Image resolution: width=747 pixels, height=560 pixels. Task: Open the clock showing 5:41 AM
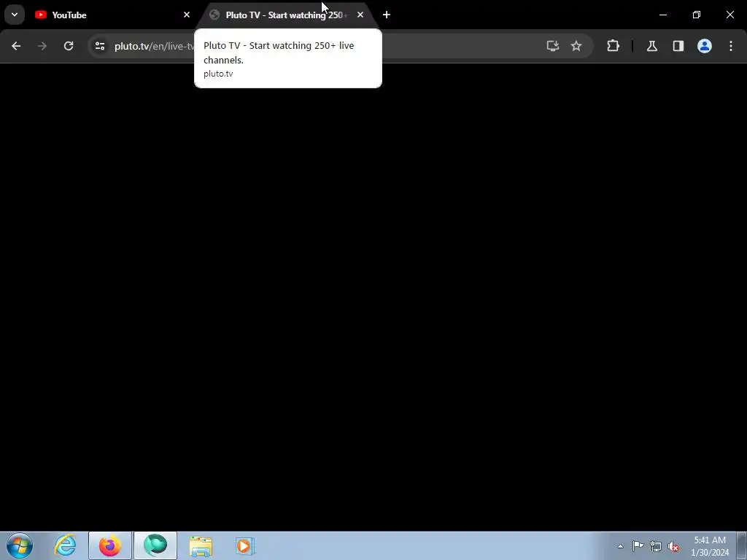tap(710, 546)
